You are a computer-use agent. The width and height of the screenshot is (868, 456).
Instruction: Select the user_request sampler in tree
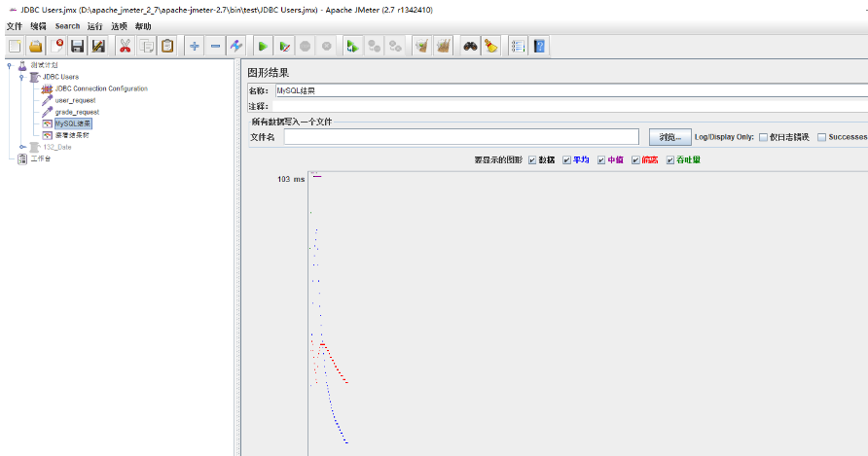click(x=75, y=100)
